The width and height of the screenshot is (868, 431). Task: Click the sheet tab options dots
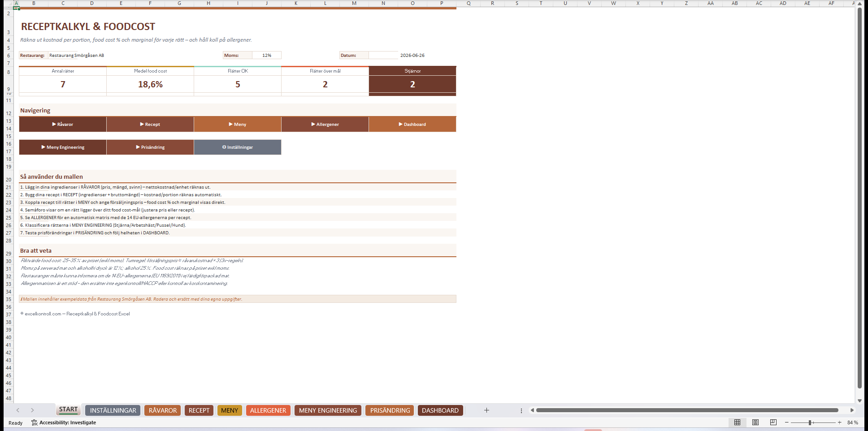pos(521,410)
